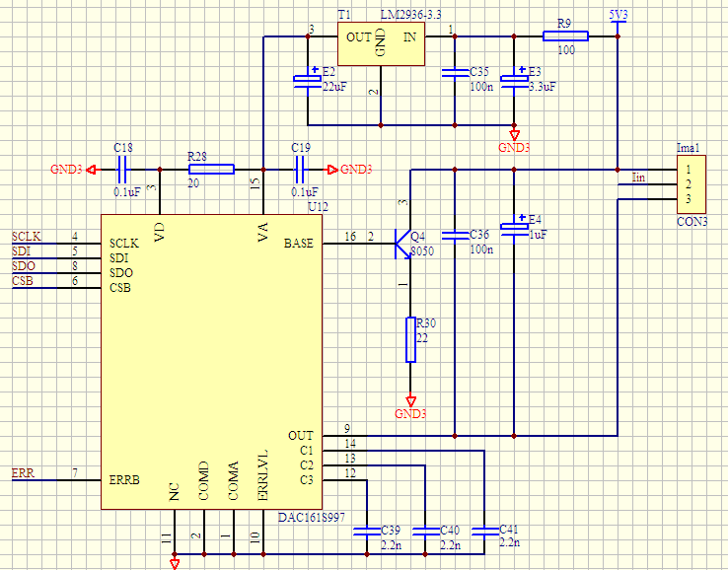
Task: Click the OUT pin label on U12
Action: (301, 436)
